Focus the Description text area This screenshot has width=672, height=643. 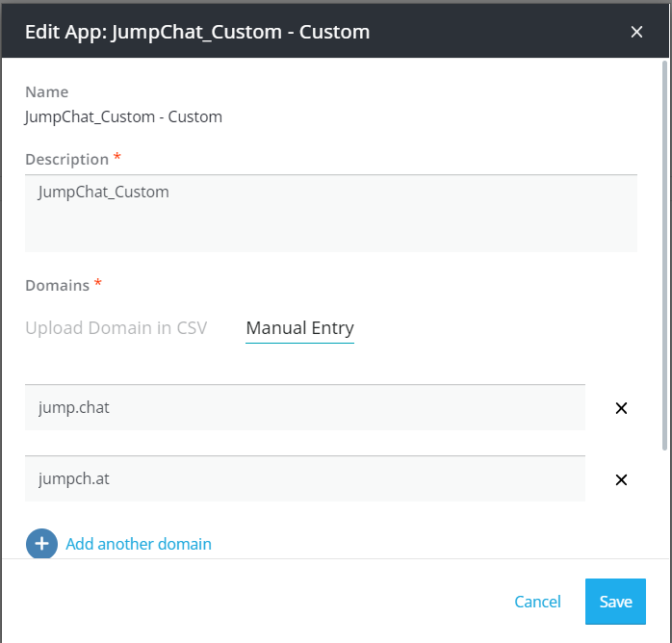330,223
